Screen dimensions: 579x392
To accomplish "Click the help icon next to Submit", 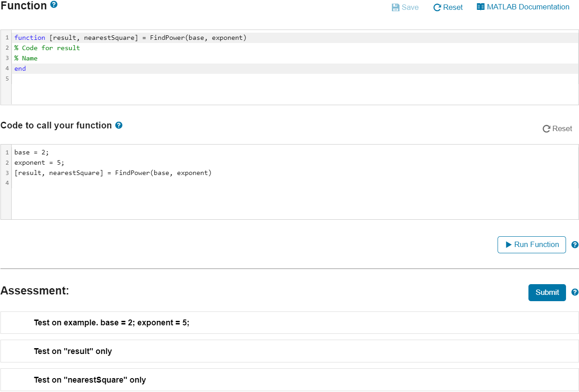I will 575,292.
